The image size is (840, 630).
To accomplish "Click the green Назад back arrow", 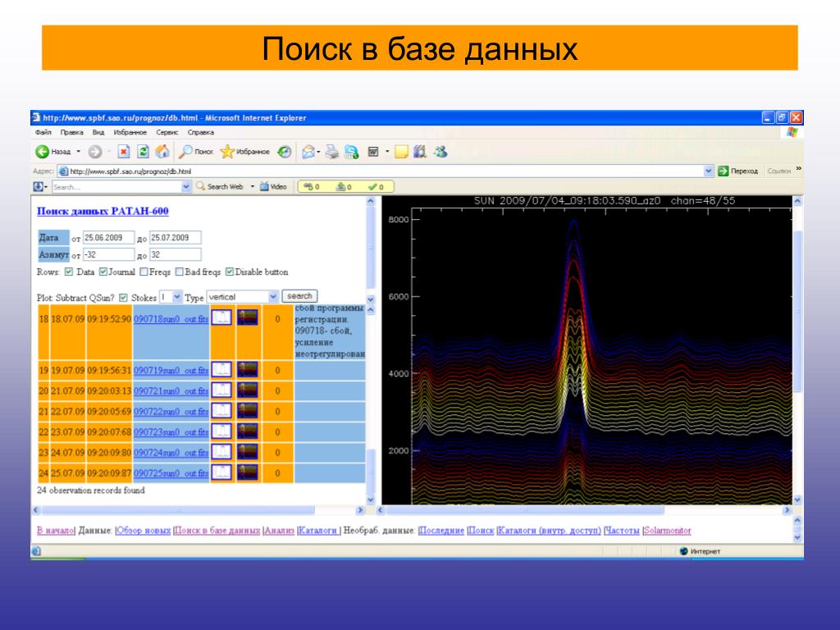I will click(43, 152).
